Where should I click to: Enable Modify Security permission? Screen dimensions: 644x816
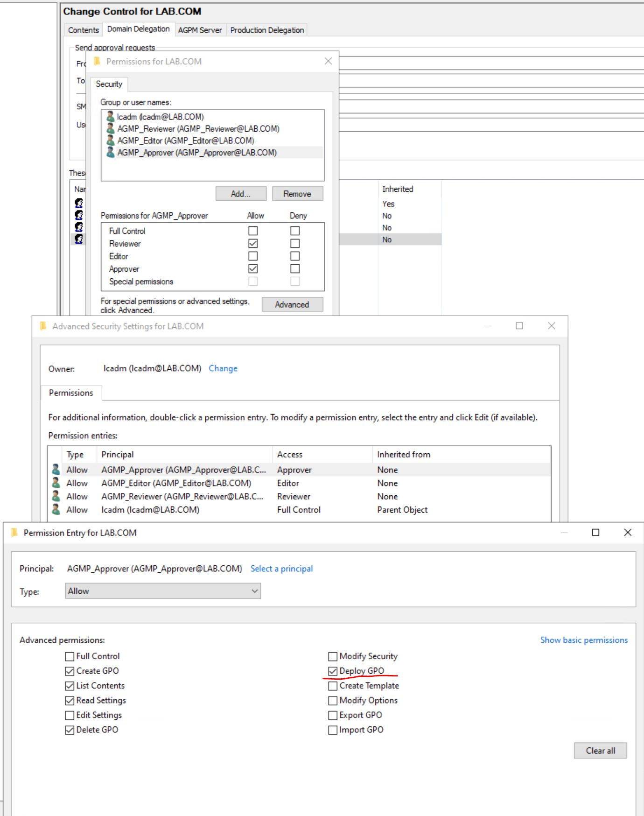tap(333, 656)
